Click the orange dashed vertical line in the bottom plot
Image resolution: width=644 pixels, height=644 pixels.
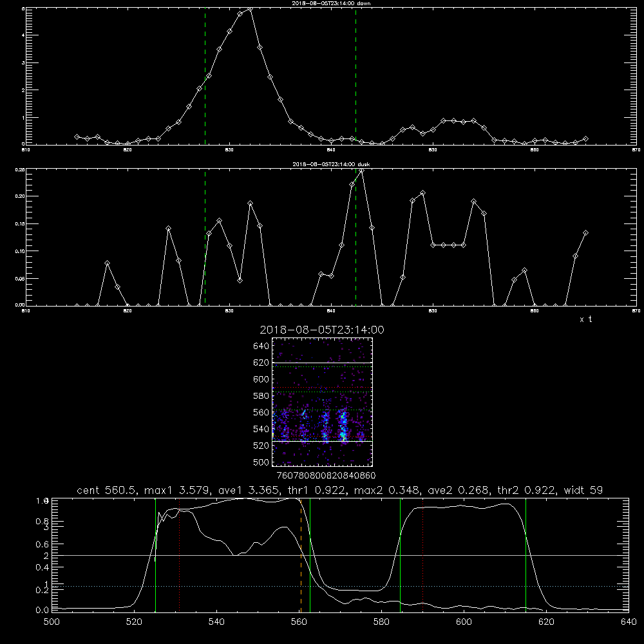(301, 555)
